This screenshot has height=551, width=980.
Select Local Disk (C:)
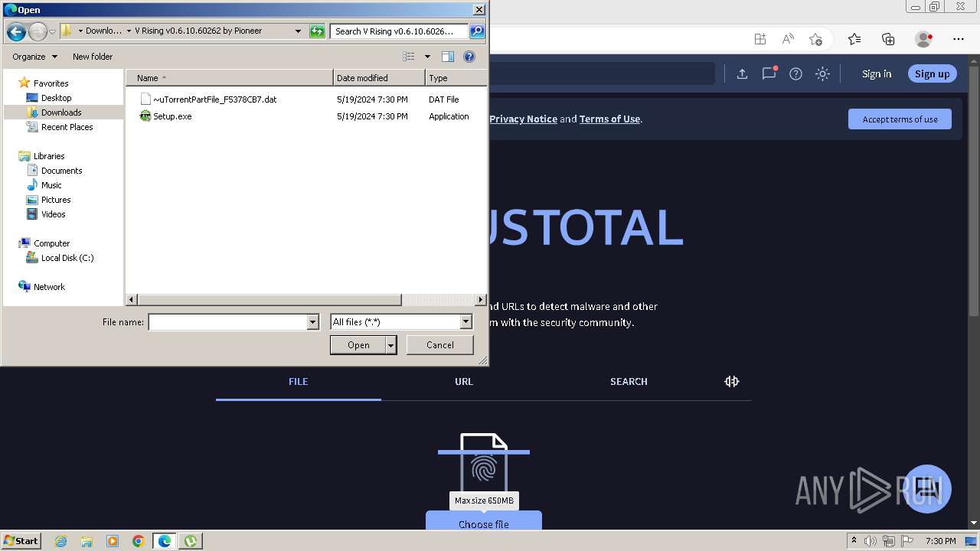67,258
